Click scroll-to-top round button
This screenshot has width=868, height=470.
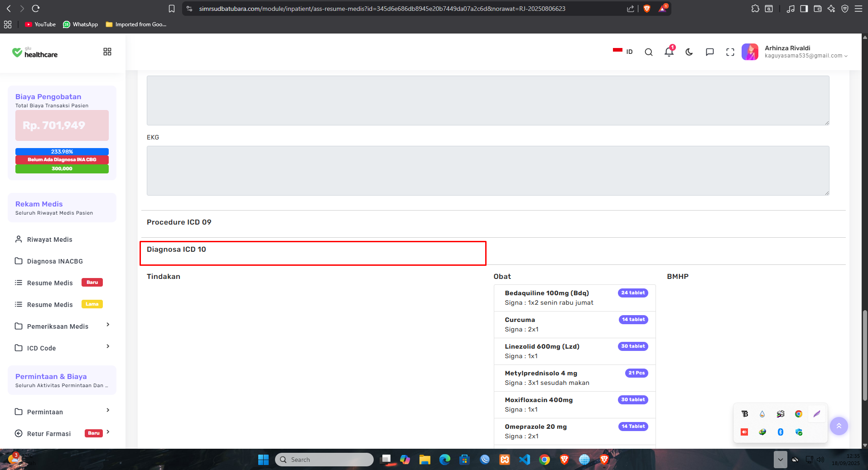[x=839, y=426]
